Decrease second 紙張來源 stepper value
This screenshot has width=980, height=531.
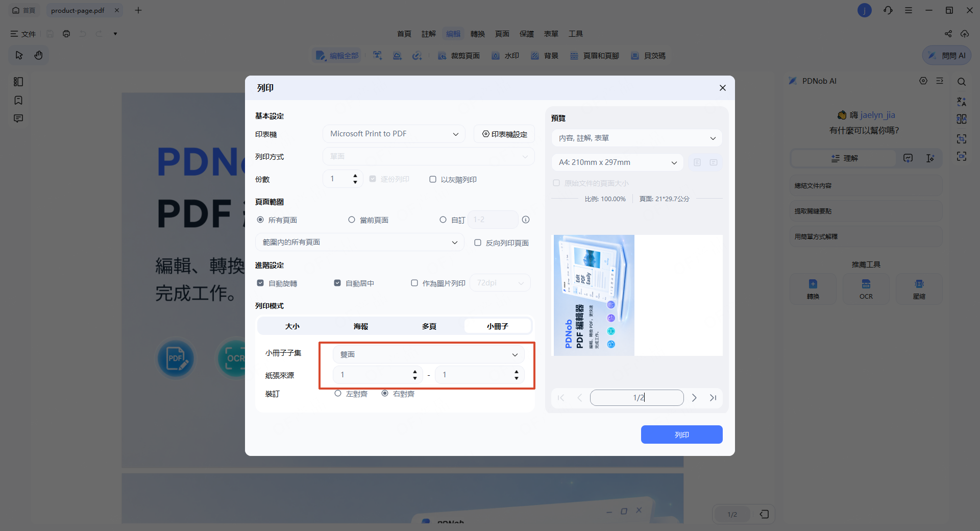coord(517,378)
